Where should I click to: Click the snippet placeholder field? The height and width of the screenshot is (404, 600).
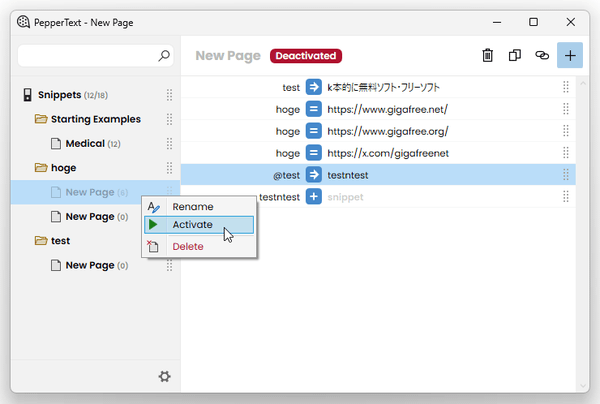[x=345, y=197]
